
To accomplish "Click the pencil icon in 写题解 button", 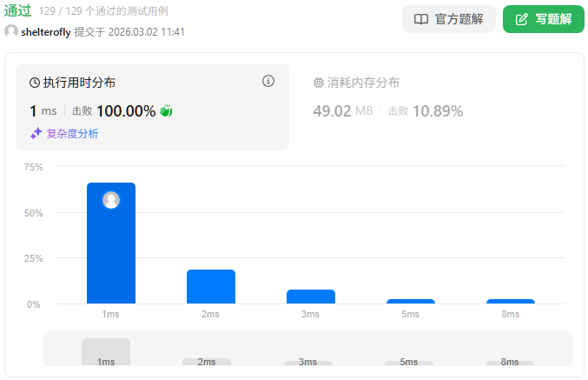I will pyautogui.click(x=522, y=19).
